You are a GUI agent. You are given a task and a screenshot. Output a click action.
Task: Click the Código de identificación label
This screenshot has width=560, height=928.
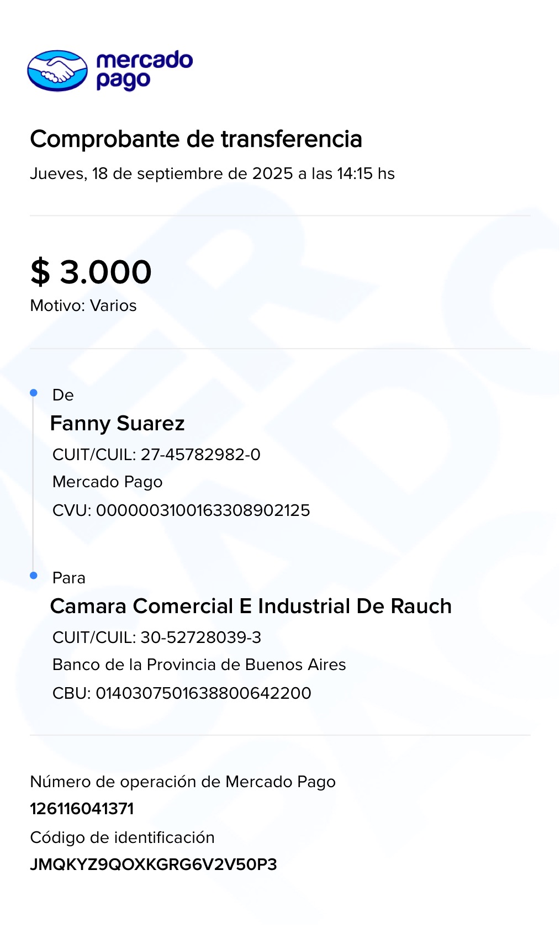pos(122,837)
